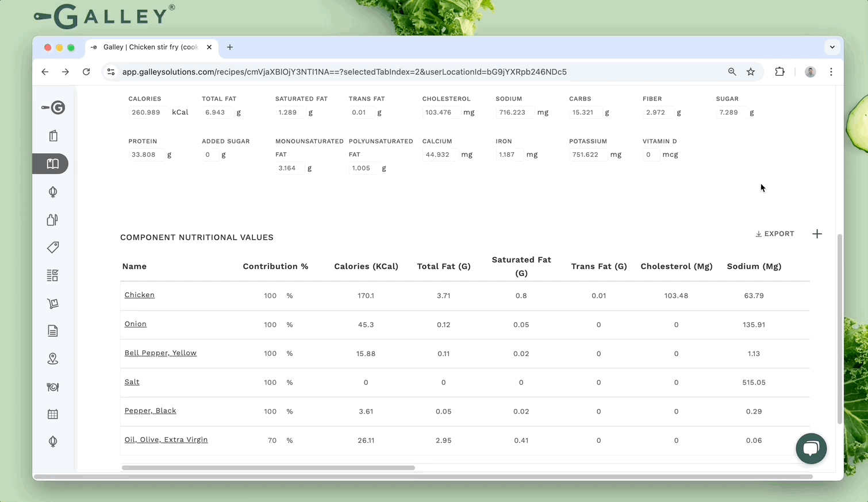Screen dimensions: 868x502
Task: Edit the Fiber value 2.972
Action: pos(658,113)
